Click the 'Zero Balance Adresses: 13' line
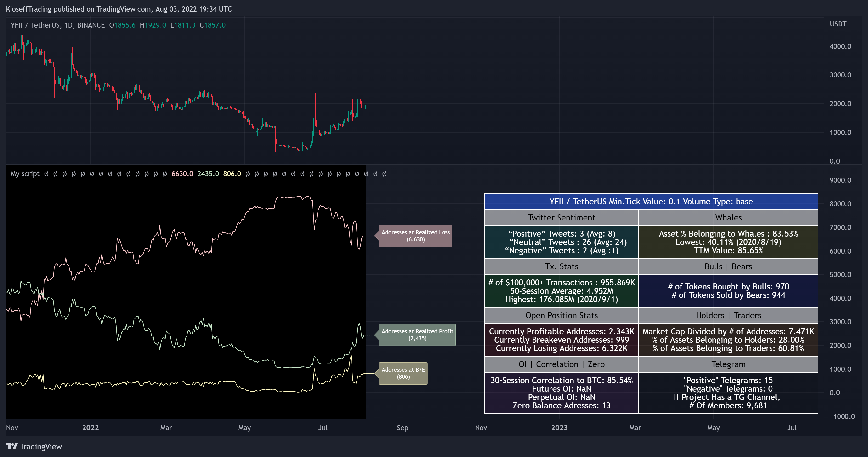 [x=561, y=406]
